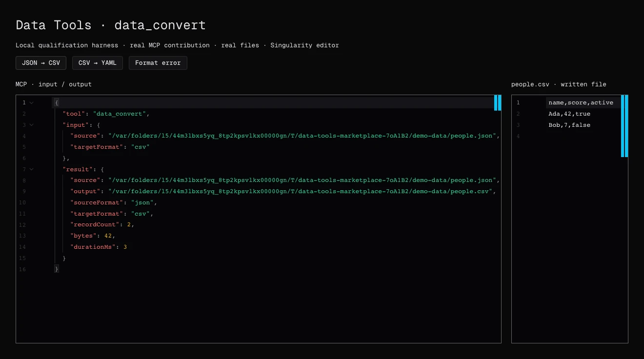Click line number 16 in MCP editor
Viewport: 644px width, 359px height.
[x=22, y=270]
